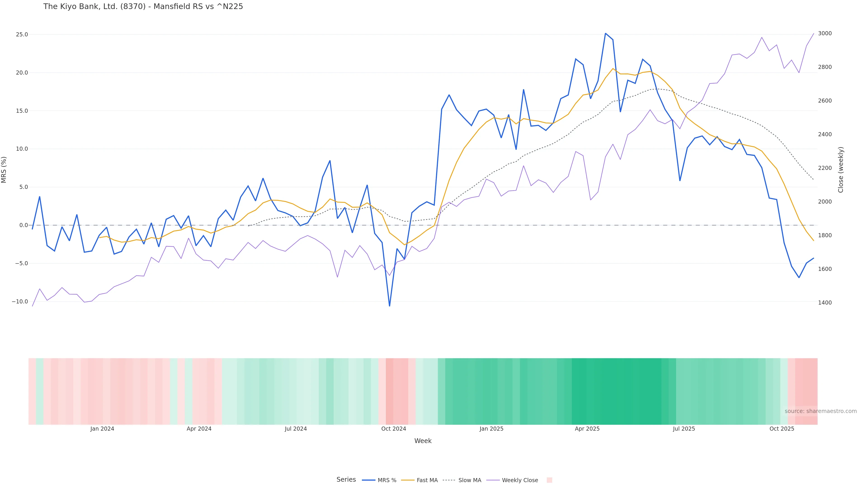Image resolution: width=868 pixels, height=488 pixels.
Task: Click the Jan 2024 x-axis label
Action: tap(102, 429)
